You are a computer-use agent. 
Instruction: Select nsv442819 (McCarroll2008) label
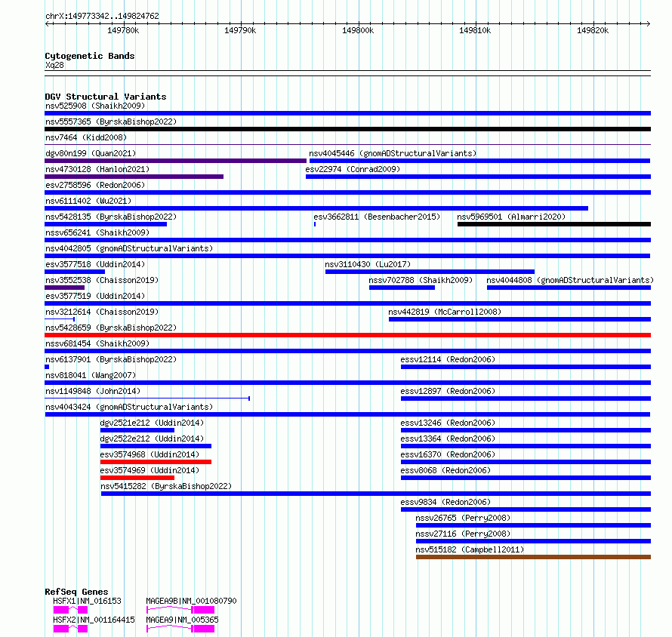click(445, 312)
